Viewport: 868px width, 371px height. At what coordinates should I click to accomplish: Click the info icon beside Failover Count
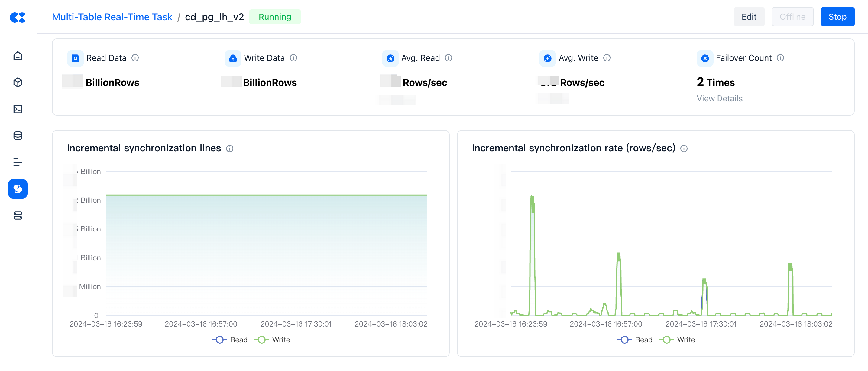(780, 58)
